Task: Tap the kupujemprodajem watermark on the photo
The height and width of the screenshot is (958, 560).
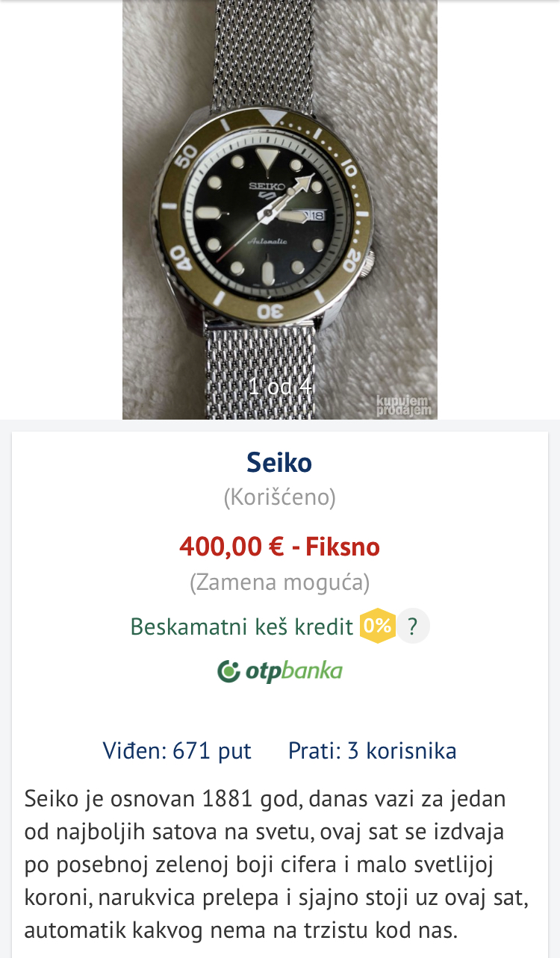Action: [404, 405]
